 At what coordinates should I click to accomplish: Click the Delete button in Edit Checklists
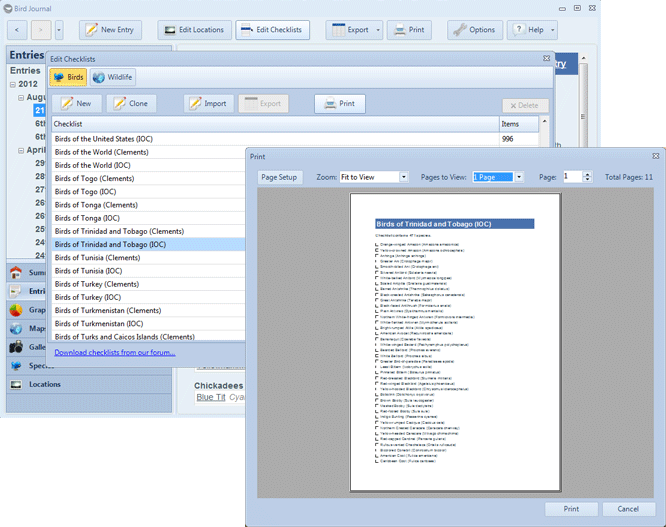[x=525, y=106]
